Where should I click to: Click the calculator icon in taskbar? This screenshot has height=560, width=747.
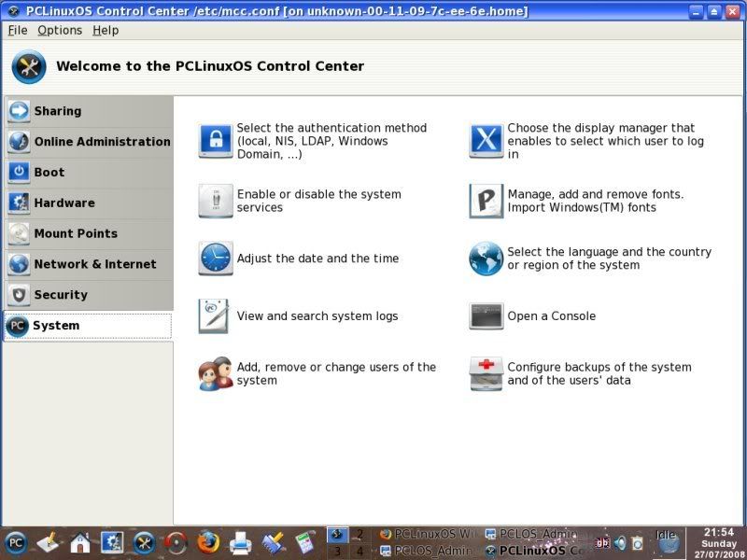pos(305,543)
